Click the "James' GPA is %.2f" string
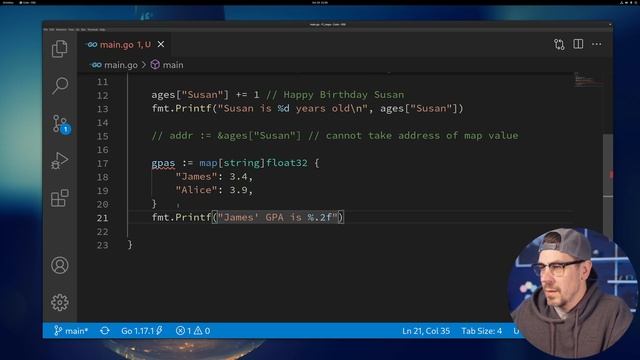640x360 pixels. pyautogui.click(x=278, y=217)
